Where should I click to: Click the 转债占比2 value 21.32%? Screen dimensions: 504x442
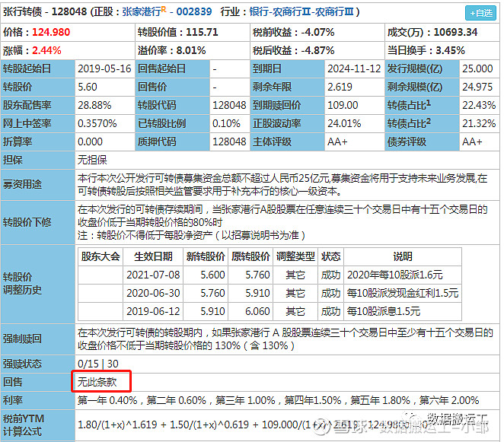point(479,124)
